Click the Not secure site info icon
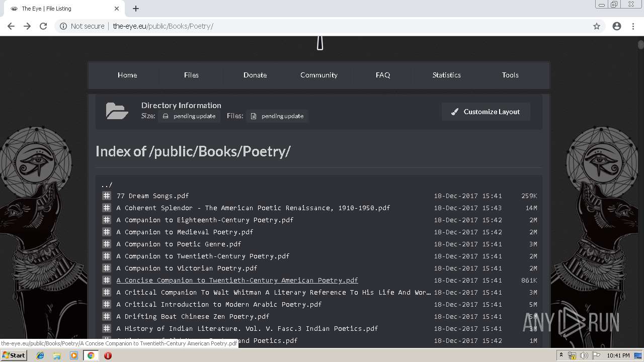This screenshot has height=362, width=644. 63,26
